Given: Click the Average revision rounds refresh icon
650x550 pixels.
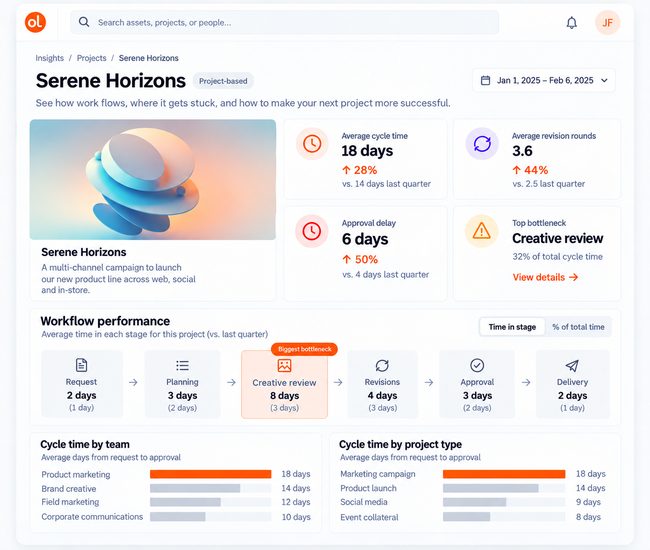Looking at the screenshot, I should tap(482, 144).
